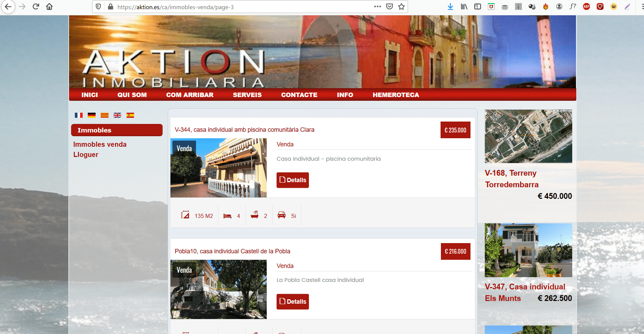Toggle the sidebar view icon
Screen dimensions: 644x334
click(478, 6)
